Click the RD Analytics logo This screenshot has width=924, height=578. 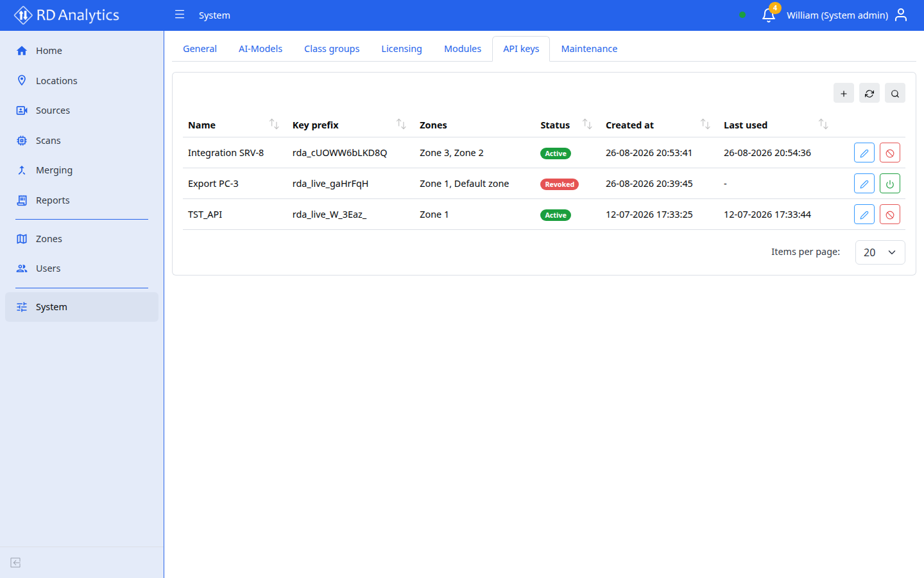pyautogui.click(x=67, y=15)
